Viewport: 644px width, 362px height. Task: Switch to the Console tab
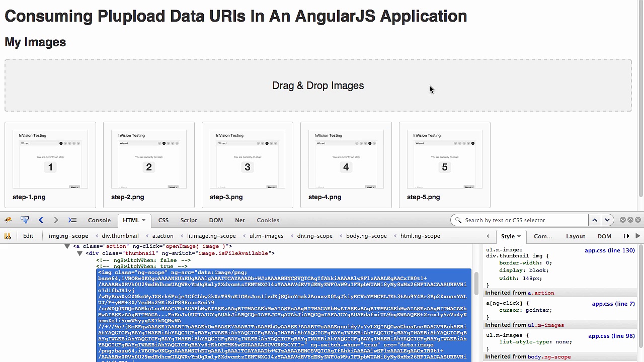pos(99,220)
